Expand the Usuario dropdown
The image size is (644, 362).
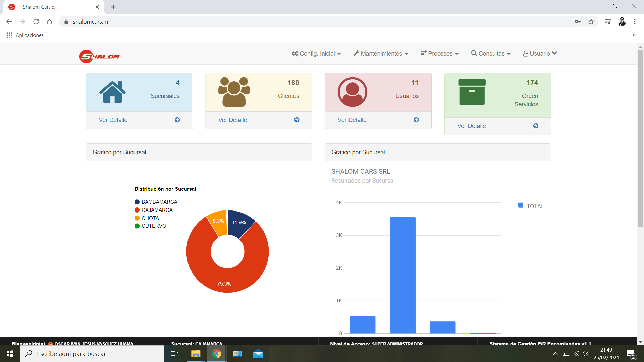click(540, 54)
